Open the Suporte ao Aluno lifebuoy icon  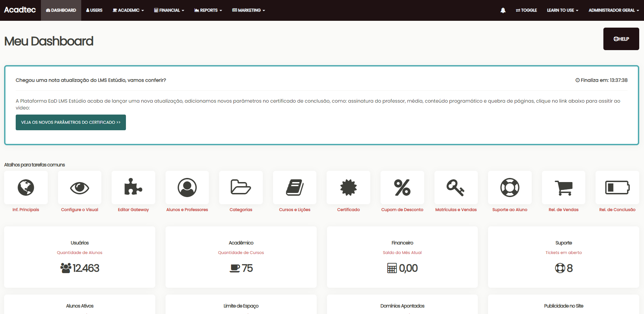(510, 188)
